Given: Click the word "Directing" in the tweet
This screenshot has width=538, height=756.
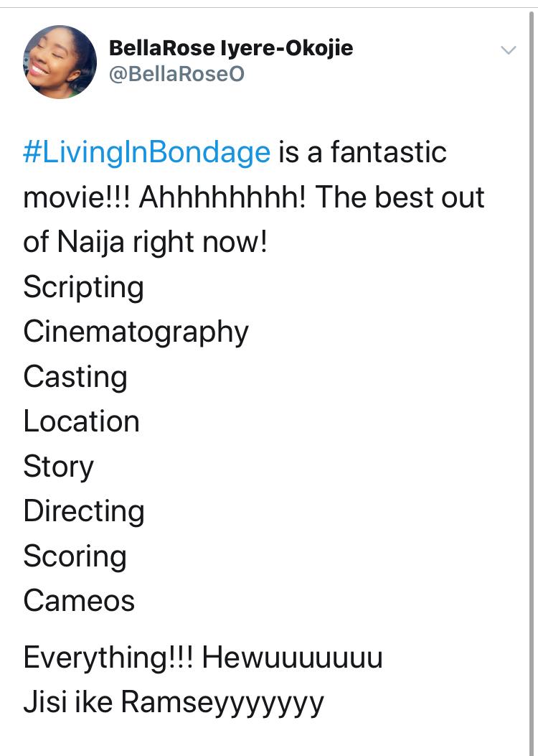Looking at the screenshot, I should 84,511.
